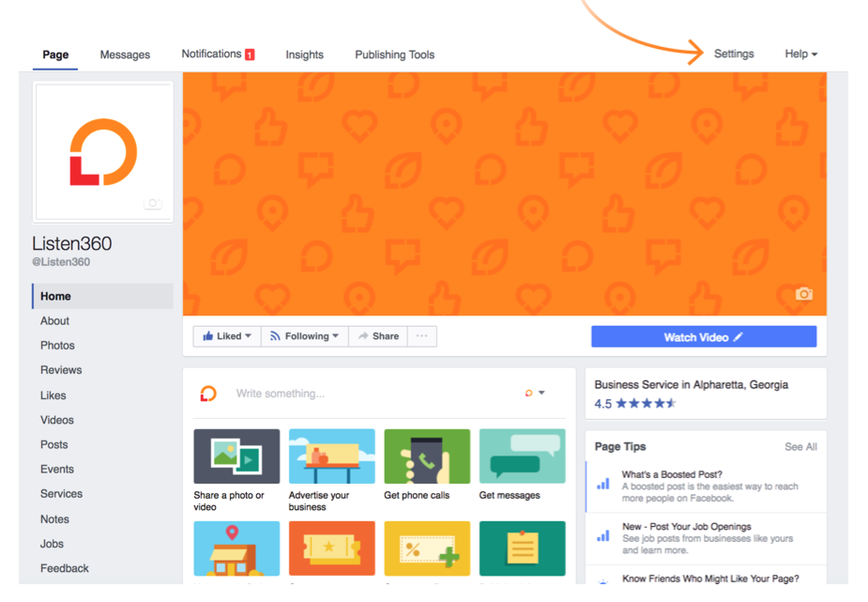Image resolution: width=868 pixels, height=602 pixels.
Task: Select Services in the sidebar
Action: point(61,494)
